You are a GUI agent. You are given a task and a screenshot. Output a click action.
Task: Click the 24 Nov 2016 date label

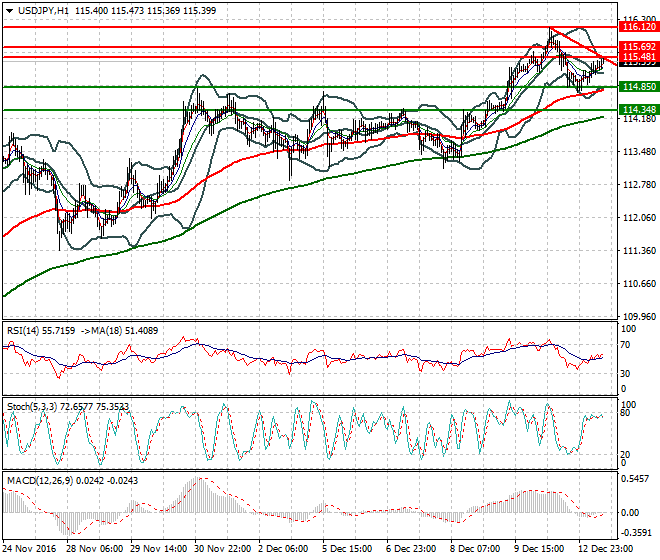(29, 549)
